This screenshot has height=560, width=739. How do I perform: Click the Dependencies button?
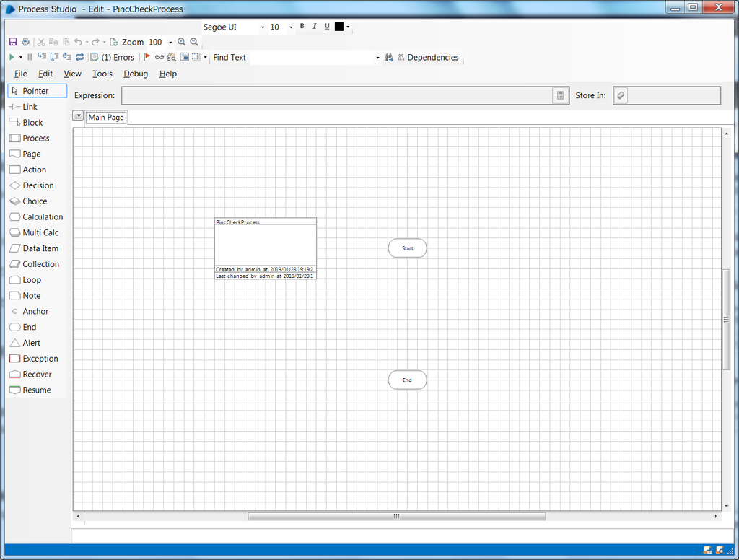428,57
